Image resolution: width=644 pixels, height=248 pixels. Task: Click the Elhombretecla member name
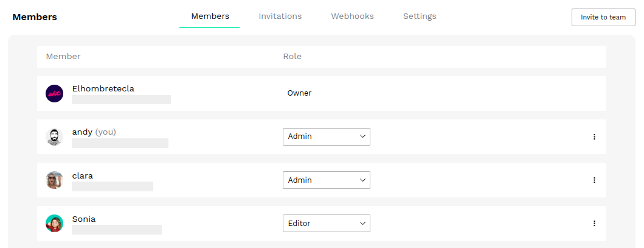tap(103, 88)
